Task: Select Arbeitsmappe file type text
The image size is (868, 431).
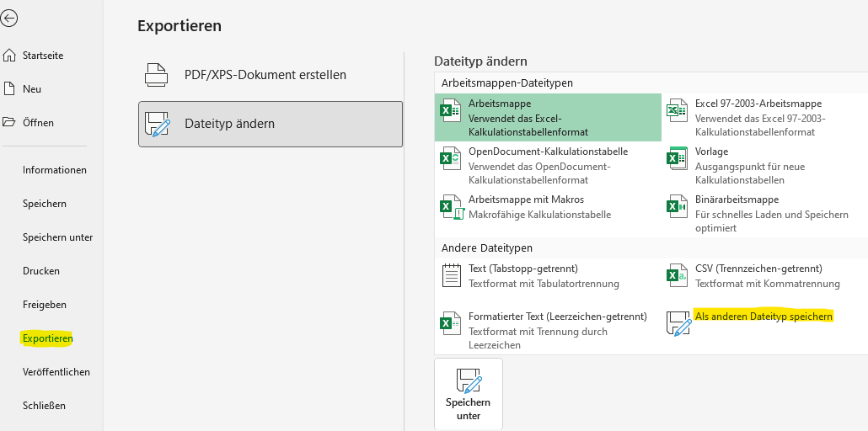Action: pyautogui.click(x=500, y=104)
